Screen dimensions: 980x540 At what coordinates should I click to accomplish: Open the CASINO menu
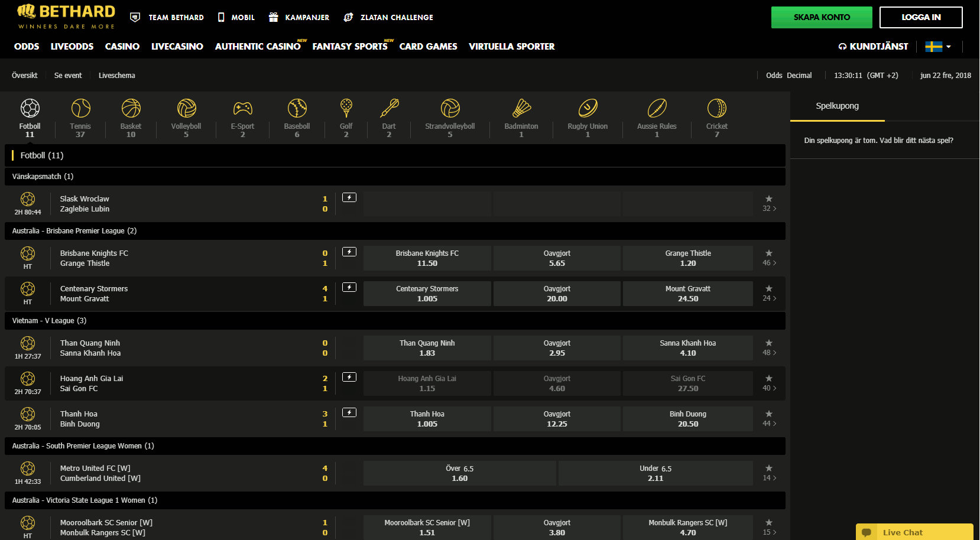[x=122, y=47]
